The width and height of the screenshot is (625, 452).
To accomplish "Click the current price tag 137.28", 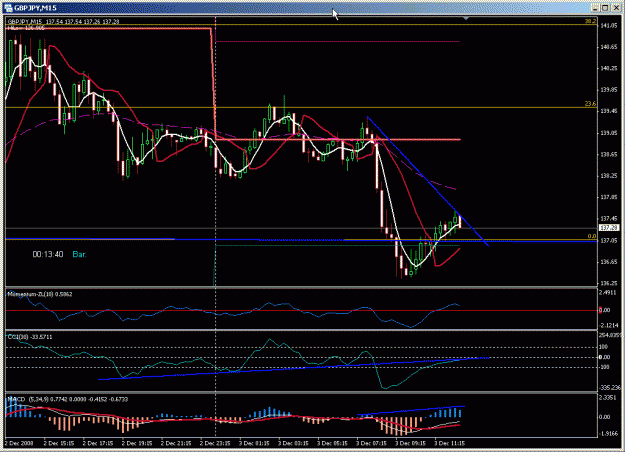I will pyautogui.click(x=609, y=228).
